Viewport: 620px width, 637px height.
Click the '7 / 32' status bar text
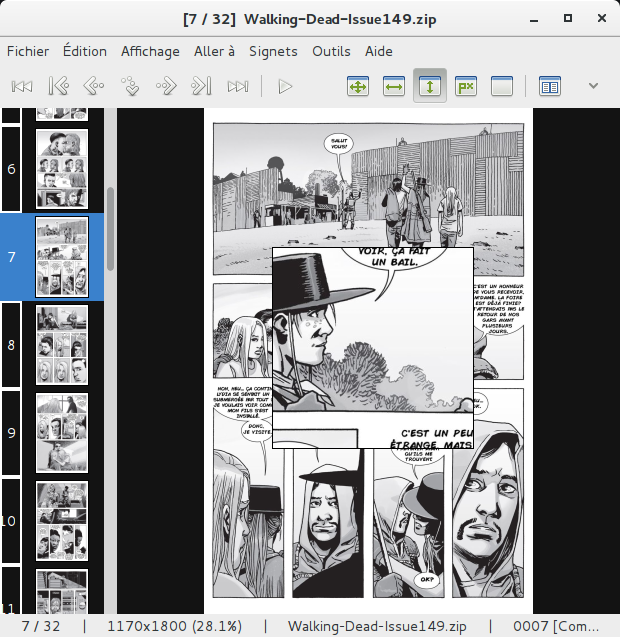tap(41, 626)
